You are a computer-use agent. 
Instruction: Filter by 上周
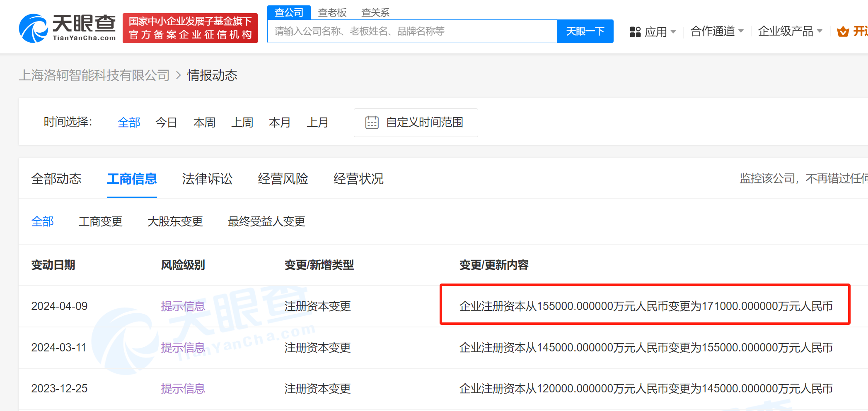(242, 123)
